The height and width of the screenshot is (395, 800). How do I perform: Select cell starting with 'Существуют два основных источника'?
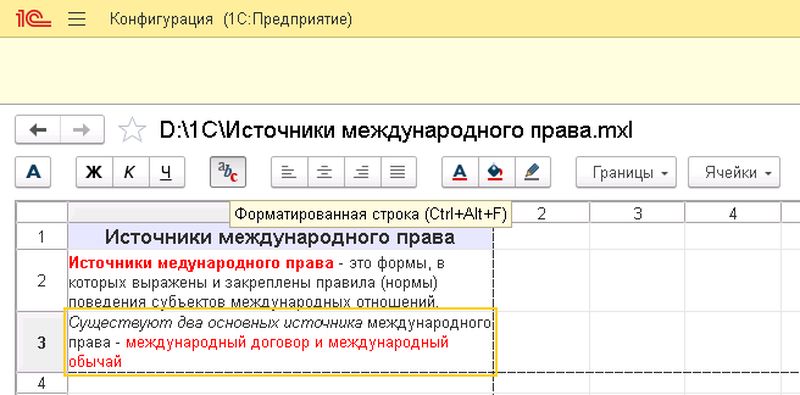click(x=280, y=342)
